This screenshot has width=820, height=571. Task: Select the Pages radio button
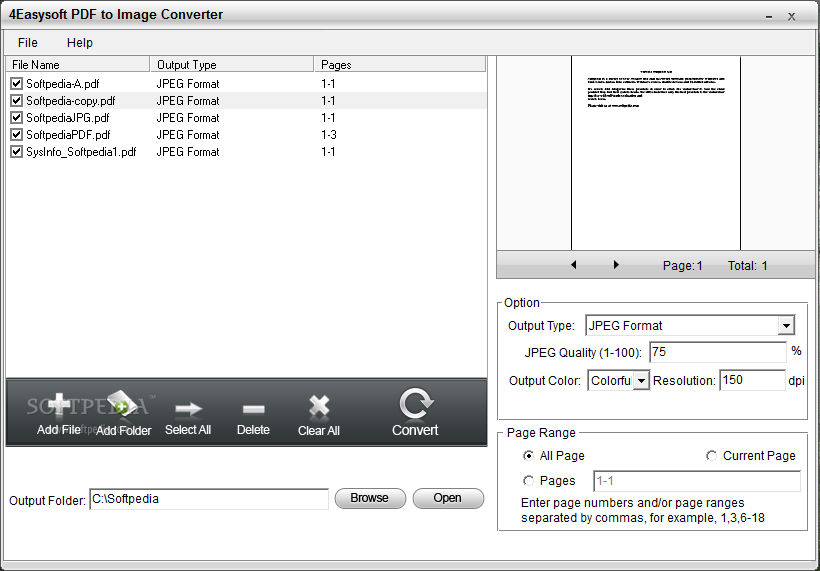[529, 481]
